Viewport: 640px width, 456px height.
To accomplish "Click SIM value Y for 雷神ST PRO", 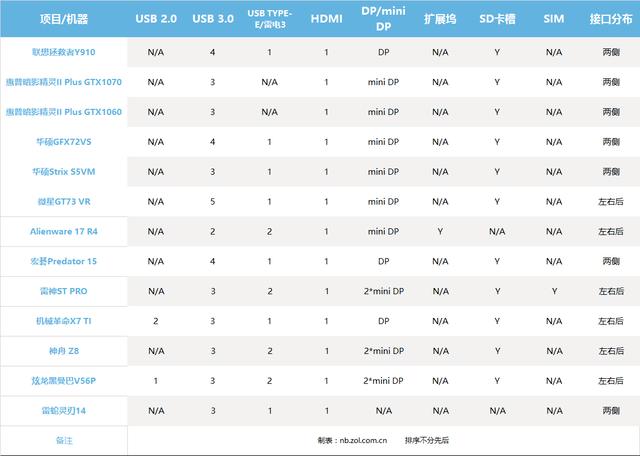I will coord(554,291).
